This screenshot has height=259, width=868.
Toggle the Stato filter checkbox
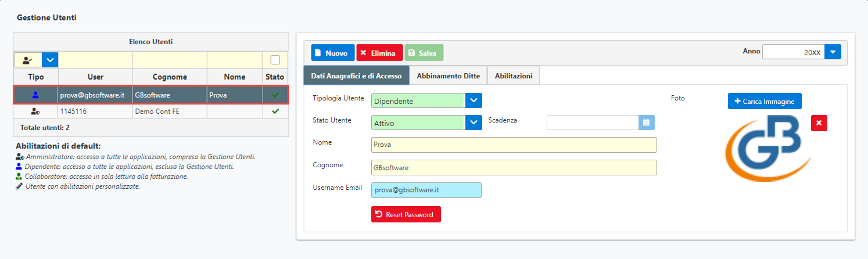click(x=275, y=59)
